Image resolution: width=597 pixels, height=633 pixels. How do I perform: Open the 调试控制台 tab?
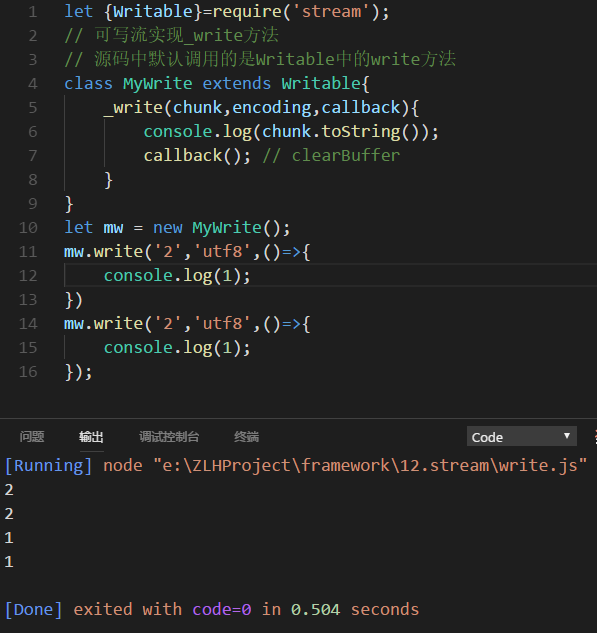[169, 437]
